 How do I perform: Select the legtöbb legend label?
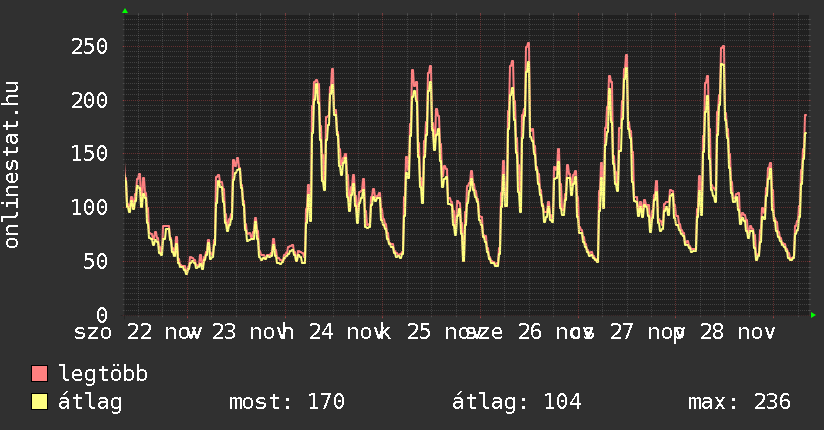tap(103, 374)
